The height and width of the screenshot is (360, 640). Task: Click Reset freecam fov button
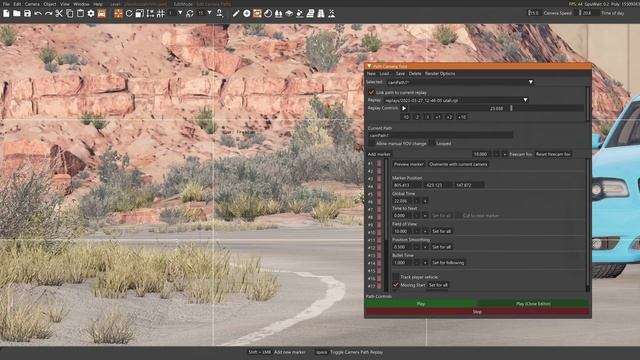pyautogui.click(x=553, y=154)
